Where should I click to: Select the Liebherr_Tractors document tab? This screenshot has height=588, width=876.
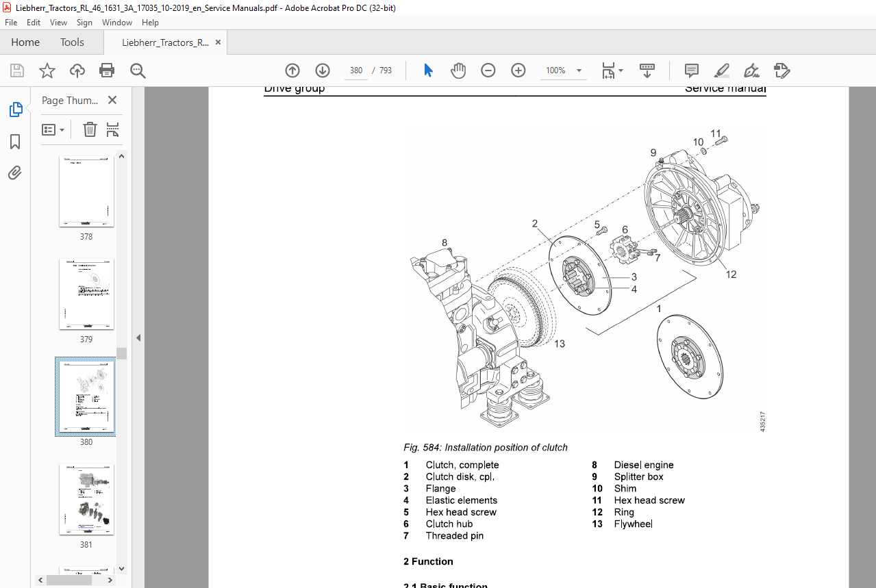point(165,42)
